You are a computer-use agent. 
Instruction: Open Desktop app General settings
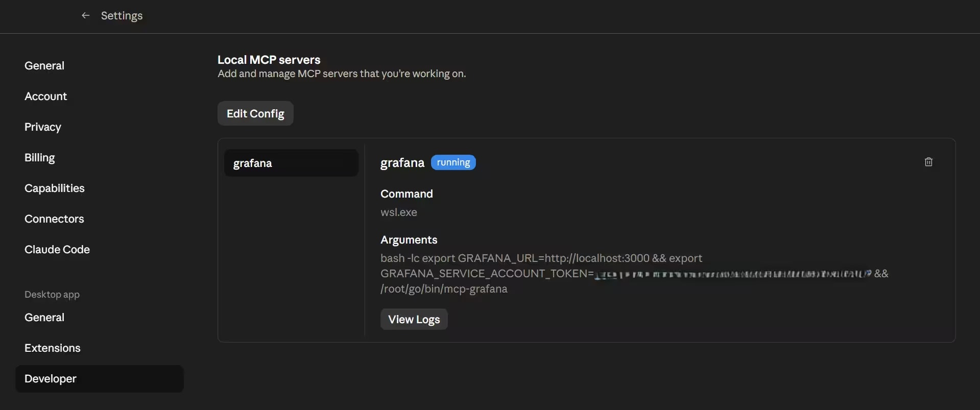tap(44, 318)
